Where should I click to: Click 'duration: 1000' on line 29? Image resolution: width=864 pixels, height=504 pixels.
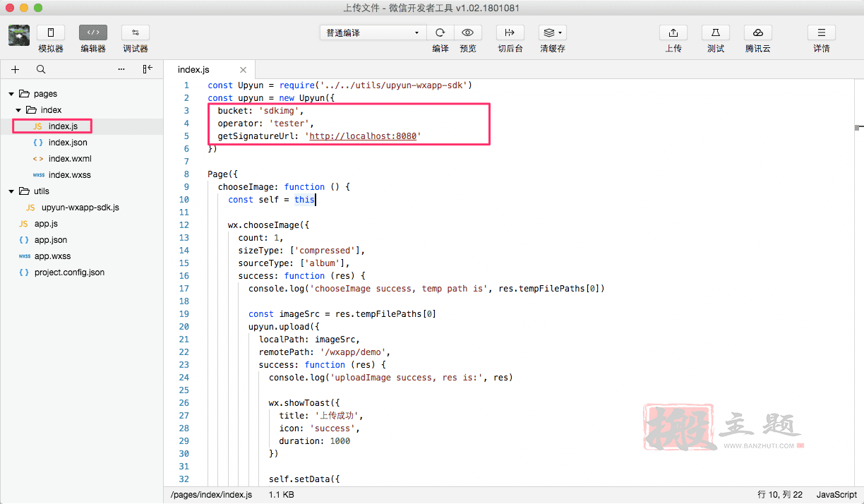[x=314, y=441]
